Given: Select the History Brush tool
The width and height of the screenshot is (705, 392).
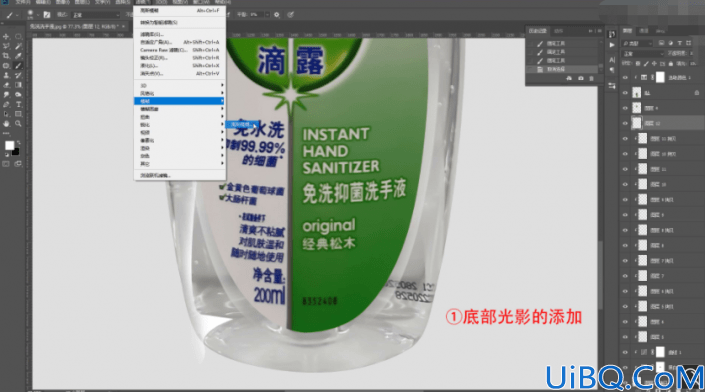Looking at the screenshot, I should (x=18, y=75).
